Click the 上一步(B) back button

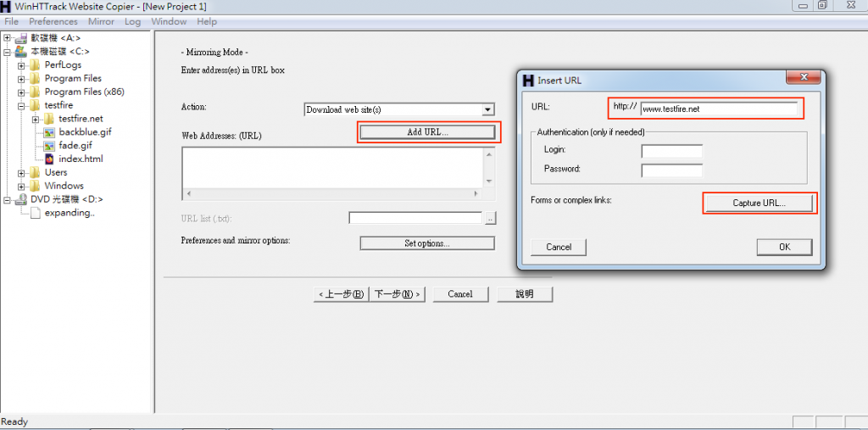pyautogui.click(x=342, y=294)
